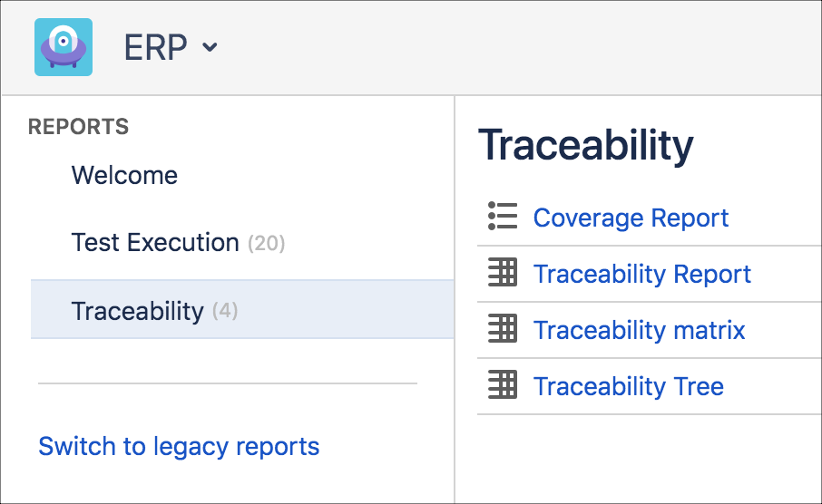
Task: Click the grid icon beside Traceability Tree
Action: point(503,385)
